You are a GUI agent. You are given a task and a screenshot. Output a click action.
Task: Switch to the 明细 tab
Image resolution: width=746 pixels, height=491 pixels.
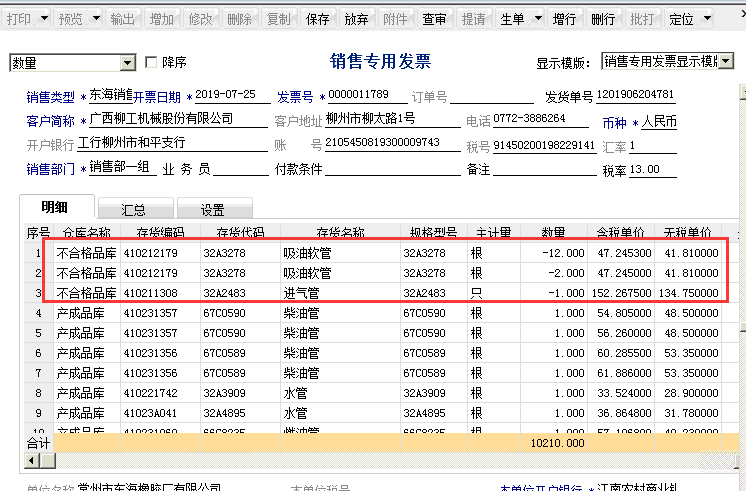(x=55, y=207)
